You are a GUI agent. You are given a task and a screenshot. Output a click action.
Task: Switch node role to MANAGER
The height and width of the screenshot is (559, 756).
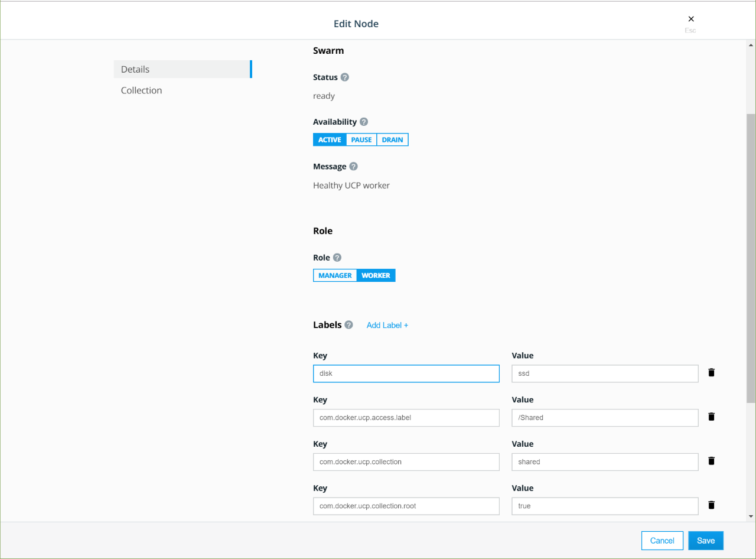click(x=335, y=275)
